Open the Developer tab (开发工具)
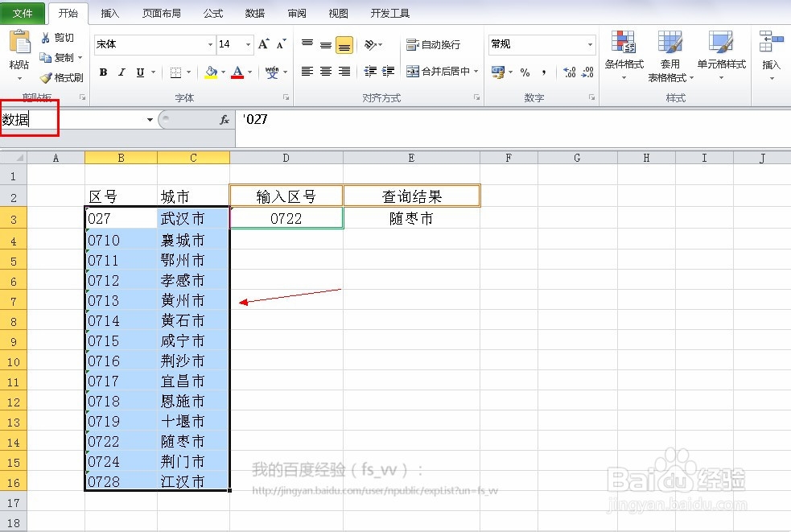 click(390, 13)
